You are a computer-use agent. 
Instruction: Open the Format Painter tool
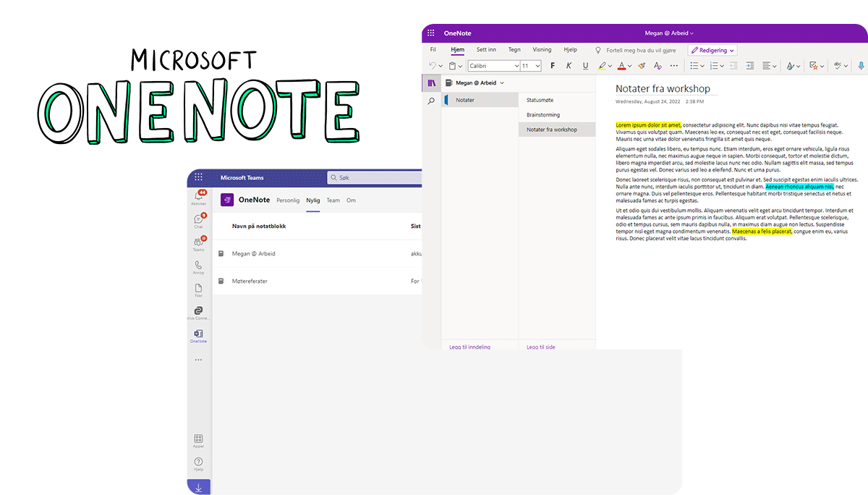tap(642, 66)
